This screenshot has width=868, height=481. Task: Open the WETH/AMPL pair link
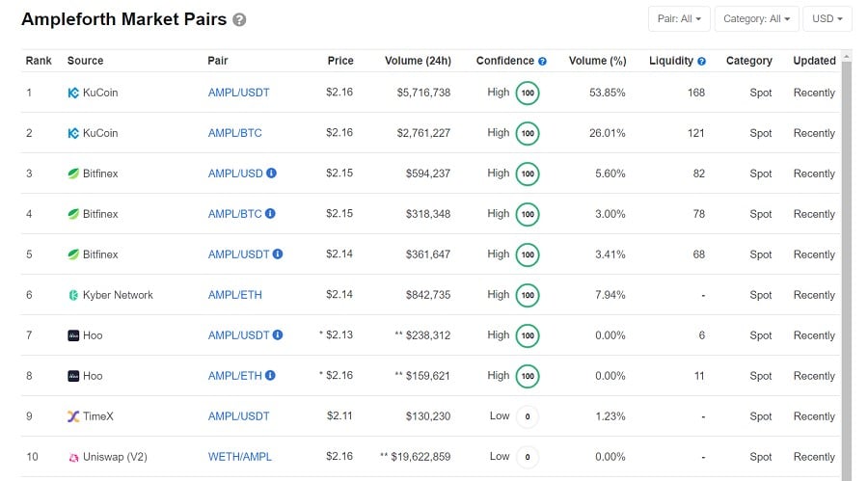coord(239,457)
